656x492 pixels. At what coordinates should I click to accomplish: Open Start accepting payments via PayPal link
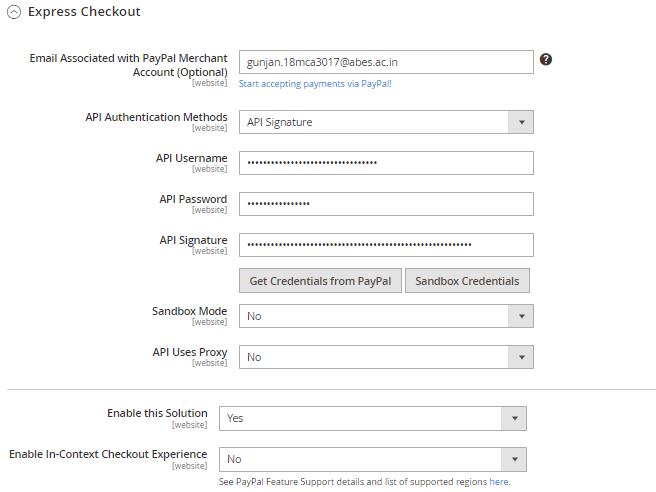click(x=315, y=84)
